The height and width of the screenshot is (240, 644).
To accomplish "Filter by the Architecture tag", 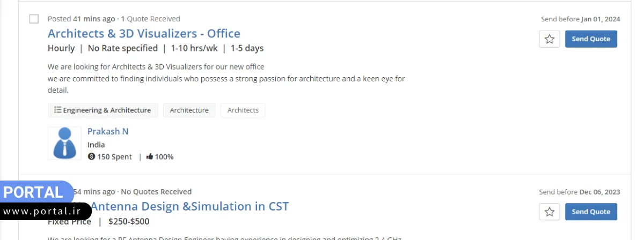I will click(x=189, y=110).
